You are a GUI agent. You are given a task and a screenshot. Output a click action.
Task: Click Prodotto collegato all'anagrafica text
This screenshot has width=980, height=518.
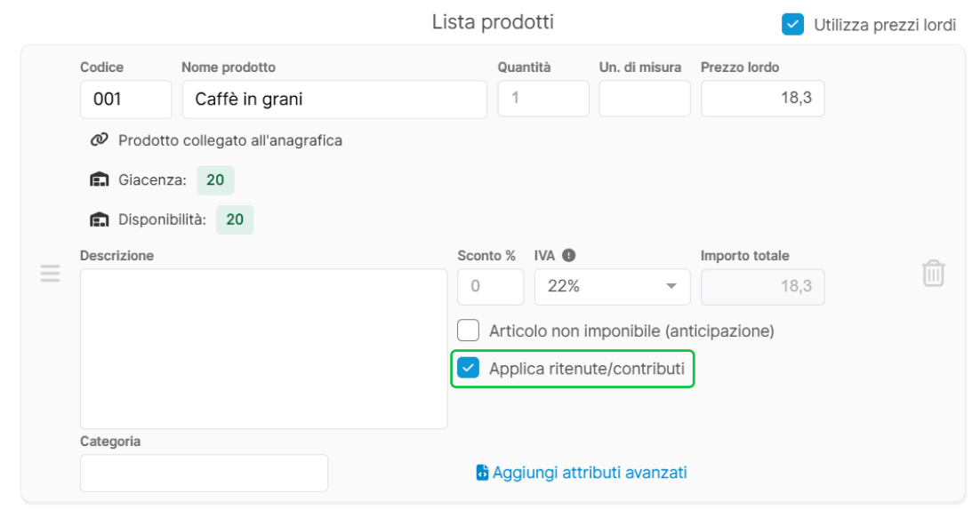click(230, 140)
